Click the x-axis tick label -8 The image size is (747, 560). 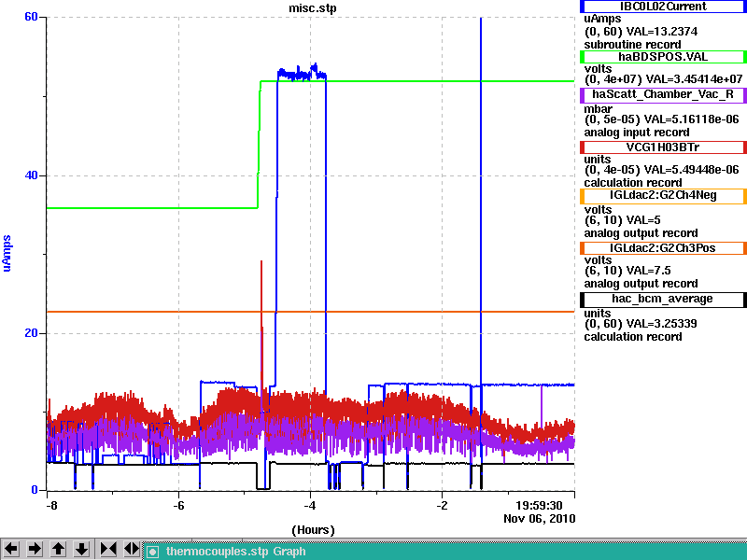(51, 505)
